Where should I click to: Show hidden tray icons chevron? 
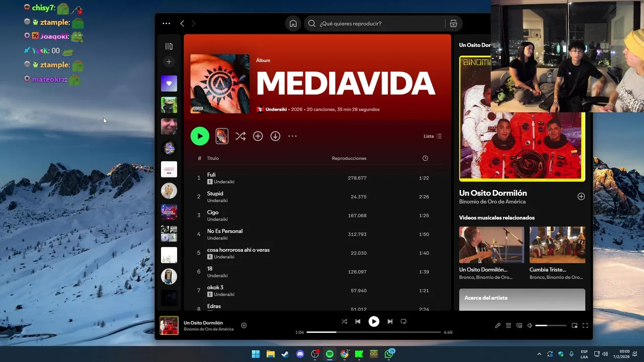[x=539, y=354]
